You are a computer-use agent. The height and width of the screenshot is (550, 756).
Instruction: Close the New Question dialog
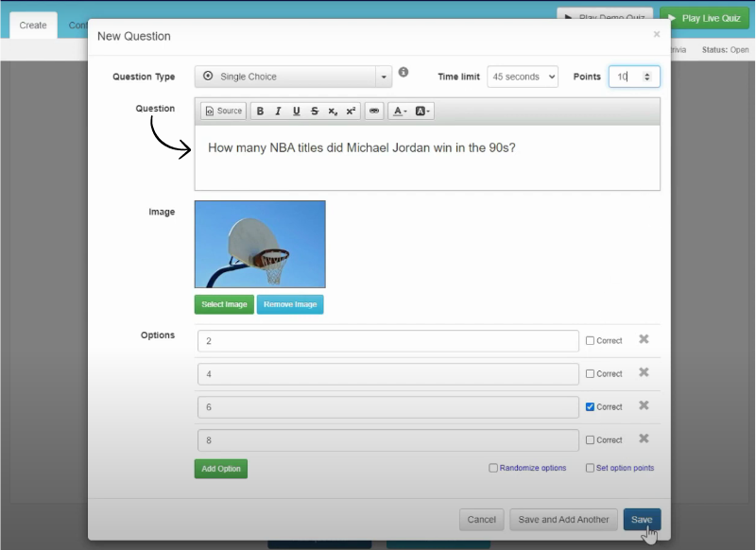point(657,34)
